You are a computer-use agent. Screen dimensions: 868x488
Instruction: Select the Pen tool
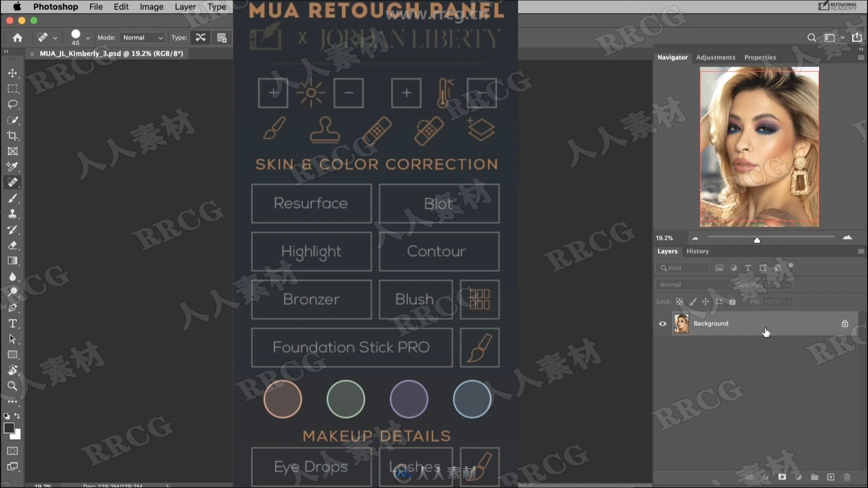pos(13,308)
